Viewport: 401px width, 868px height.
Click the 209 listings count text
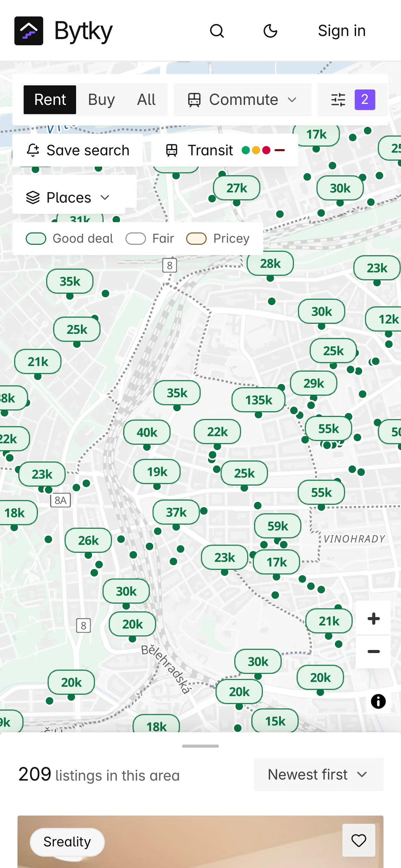[99, 774]
